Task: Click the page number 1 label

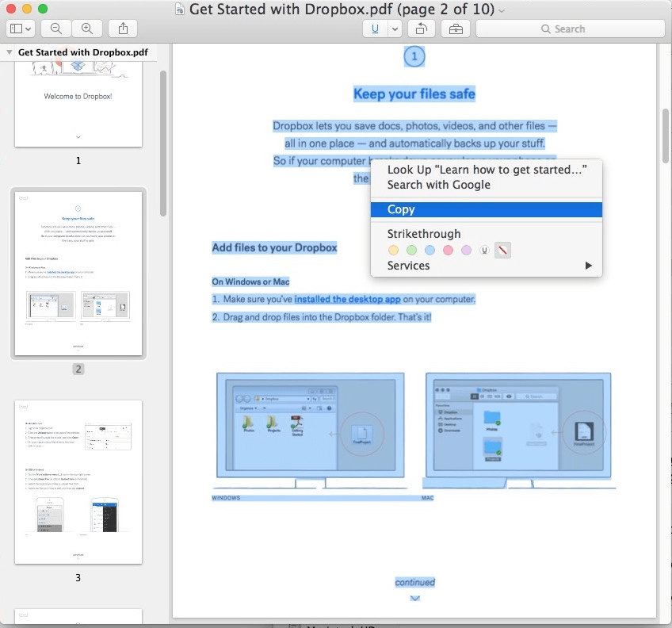Action: coord(78,160)
